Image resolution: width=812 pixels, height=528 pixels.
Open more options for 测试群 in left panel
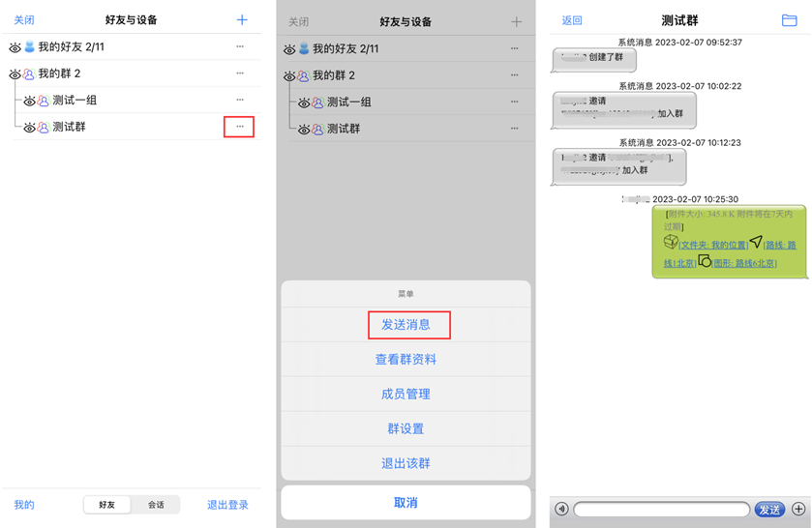[x=239, y=127]
